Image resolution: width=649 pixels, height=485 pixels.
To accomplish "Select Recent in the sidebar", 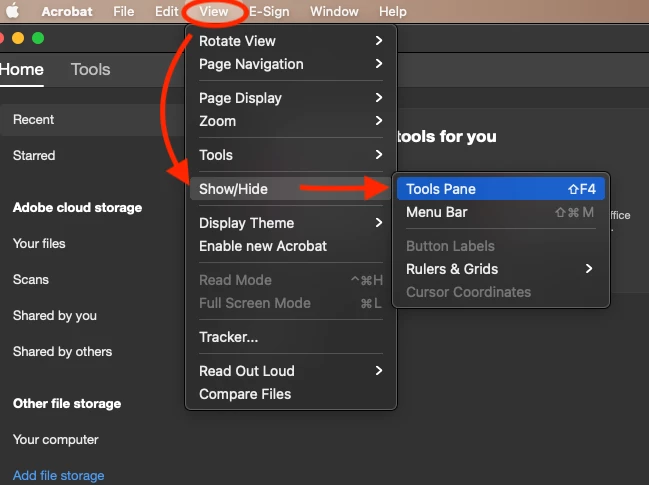I will click(x=92, y=120).
